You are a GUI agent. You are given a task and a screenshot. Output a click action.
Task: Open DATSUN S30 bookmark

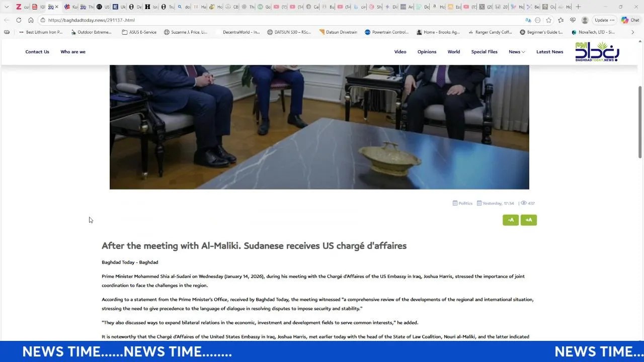[x=289, y=32]
